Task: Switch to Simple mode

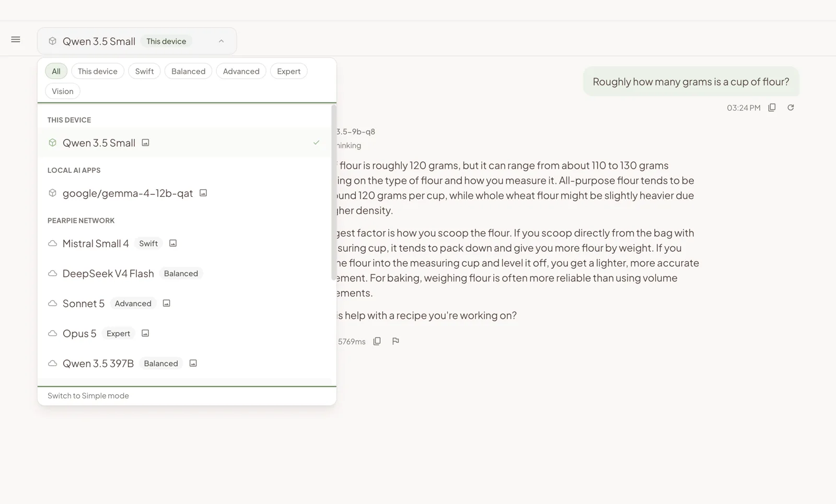Action: pos(88,396)
